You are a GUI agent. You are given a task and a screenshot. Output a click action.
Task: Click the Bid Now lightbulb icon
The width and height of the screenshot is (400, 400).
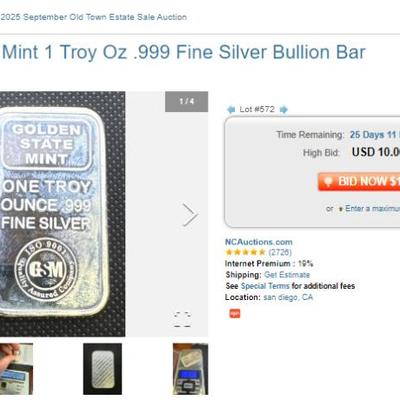tap(328, 182)
